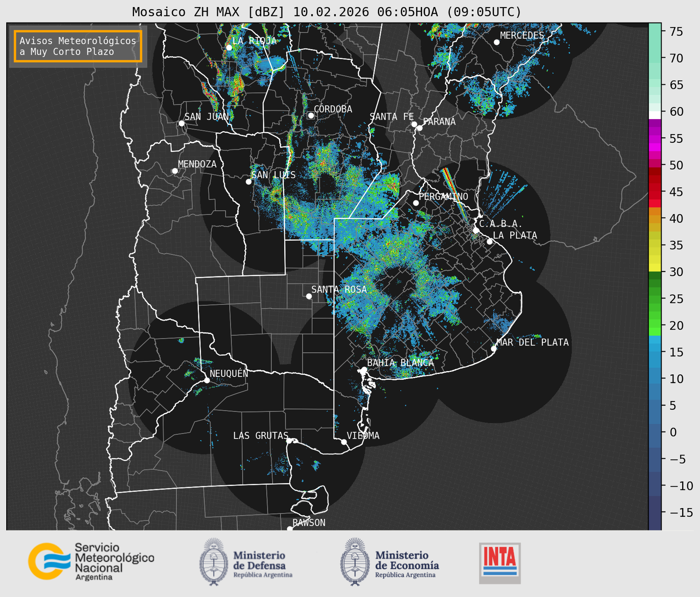Click the LAS GRUTAS city label
The image size is (700, 597).
point(261,436)
